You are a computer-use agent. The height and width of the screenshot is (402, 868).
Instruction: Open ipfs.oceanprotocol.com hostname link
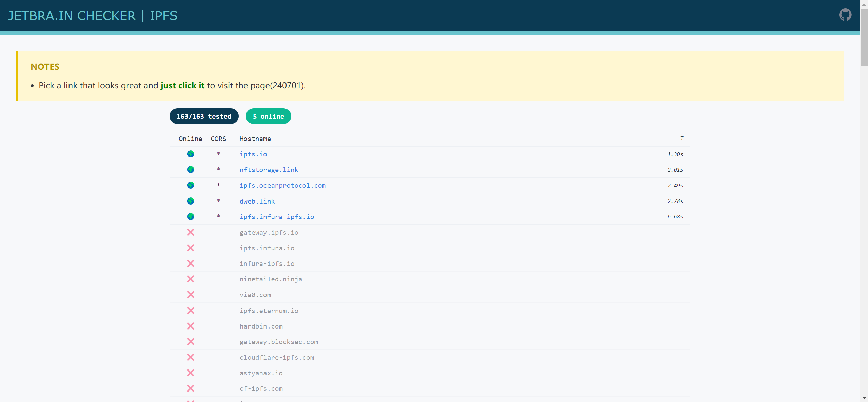(283, 185)
